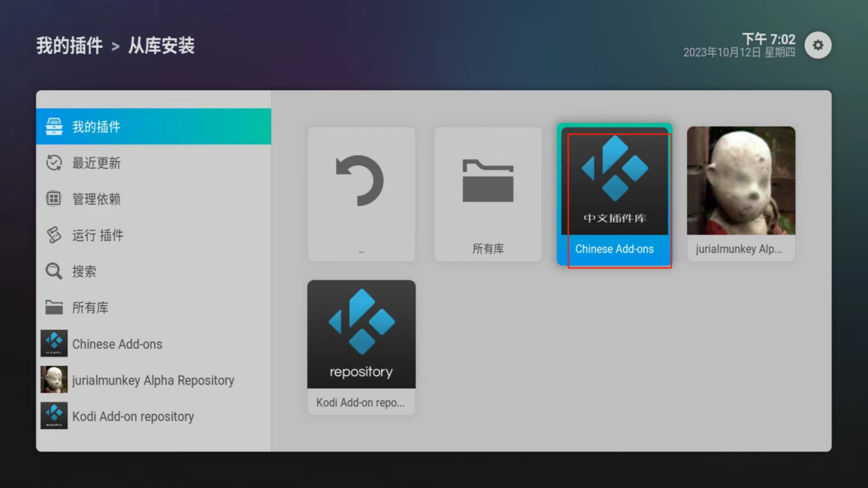Click the 运行 插件 icon in sidebar
This screenshot has width=868, height=488.
click(53, 235)
